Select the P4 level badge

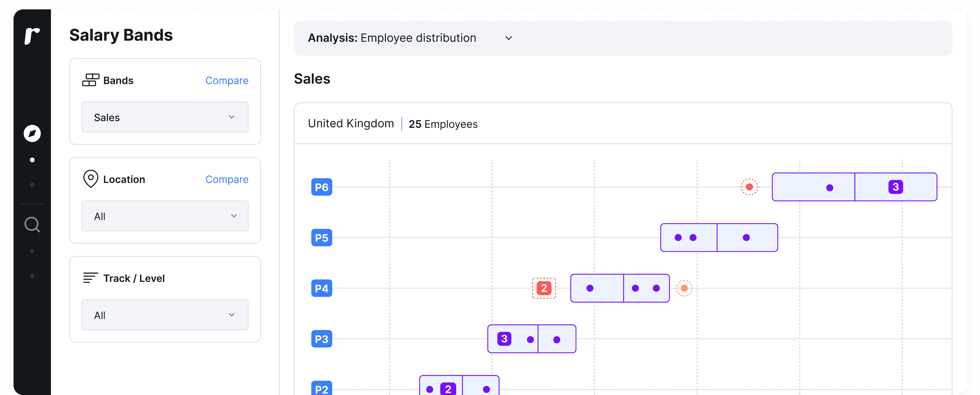coord(321,288)
